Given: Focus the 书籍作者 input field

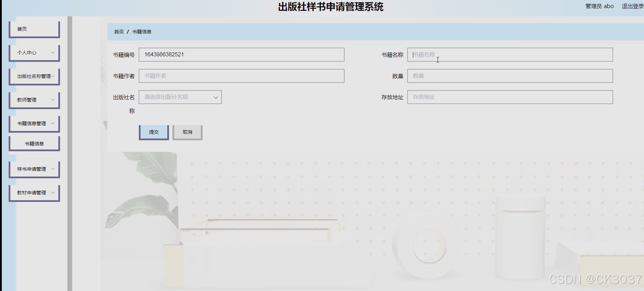Looking at the screenshot, I should (241, 76).
